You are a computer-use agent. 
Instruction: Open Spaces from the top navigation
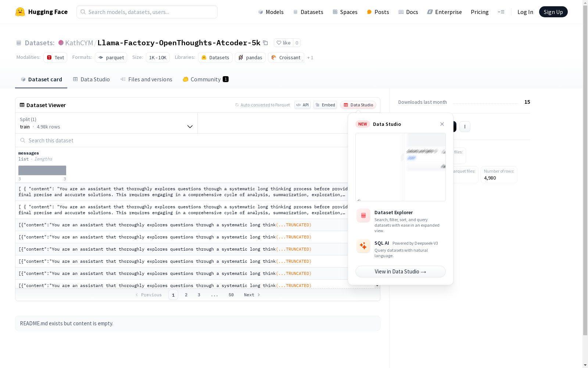click(x=345, y=12)
